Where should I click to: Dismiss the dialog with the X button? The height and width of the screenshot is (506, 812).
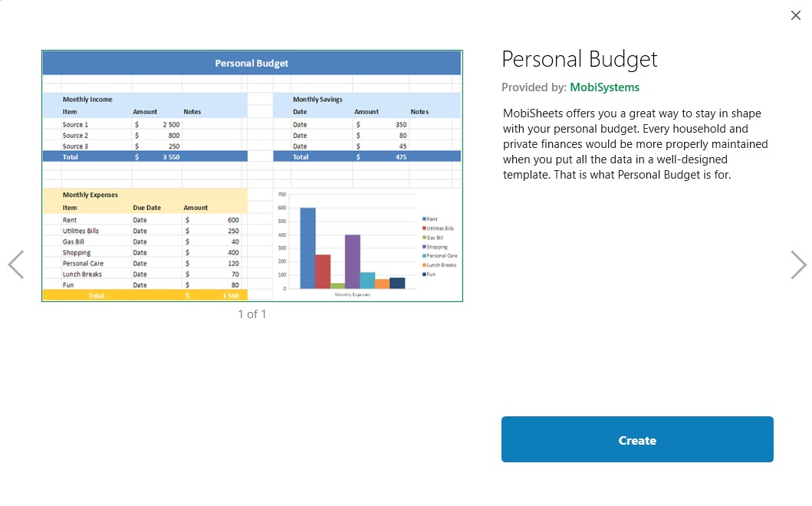click(795, 15)
